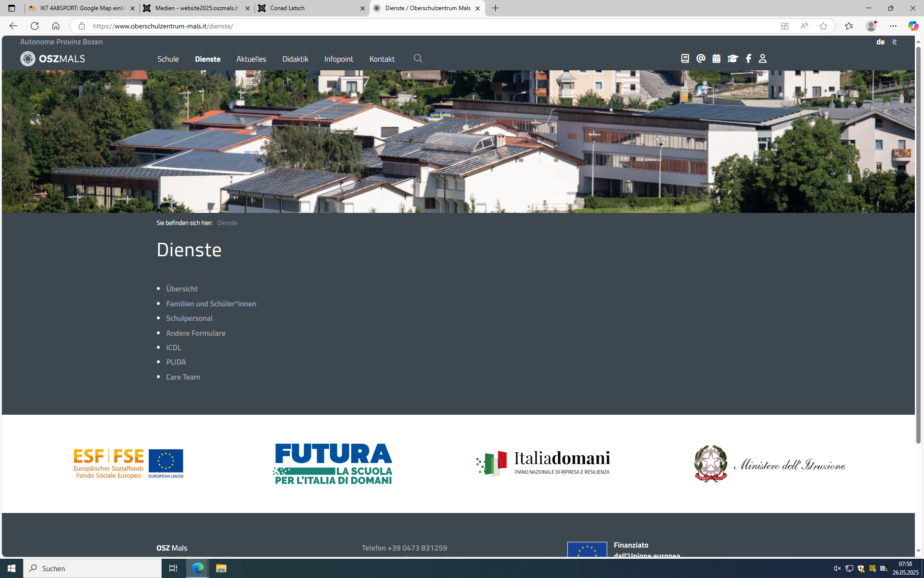The height and width of the screenshot is (578, 924).
Task: Click the Edge icon in taskbar
Action: [x=198, y=568]
